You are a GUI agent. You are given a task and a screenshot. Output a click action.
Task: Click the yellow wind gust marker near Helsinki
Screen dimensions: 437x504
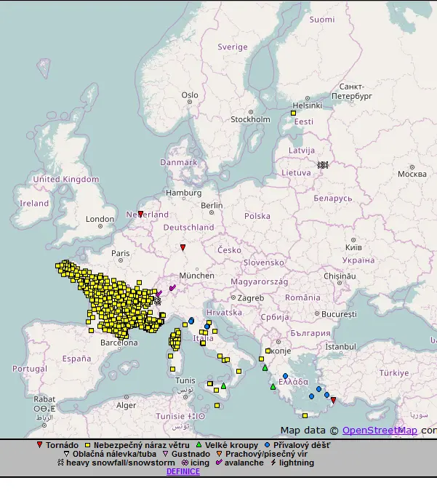point(293,113)
